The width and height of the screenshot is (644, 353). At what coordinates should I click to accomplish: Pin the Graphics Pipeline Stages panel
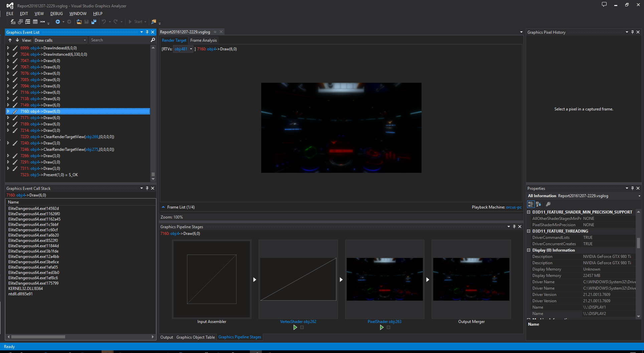(514, 227)
